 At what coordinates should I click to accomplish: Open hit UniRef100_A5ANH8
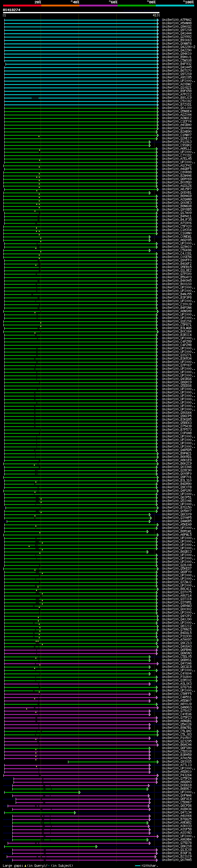click(176, 23)
